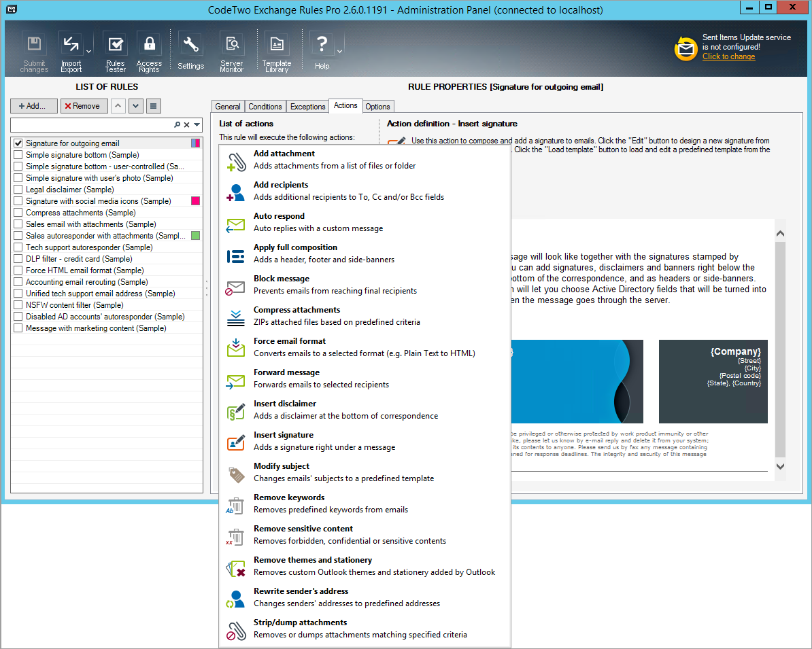The width and height of the screenshot is (812, 649).
Task: Choose the Force email format icon
Action: [236, 349]
